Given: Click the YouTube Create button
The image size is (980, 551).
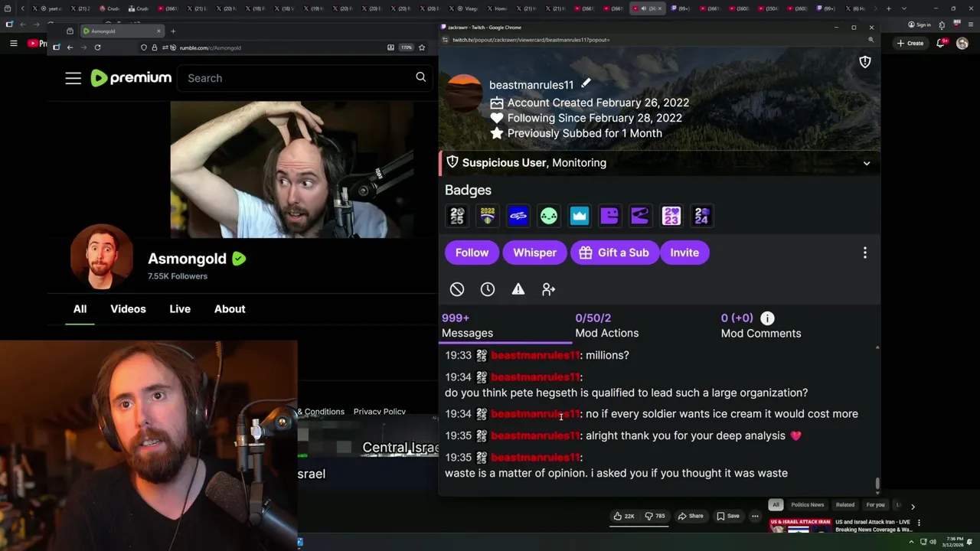Looking at the screenshot, I should point(910,43).
